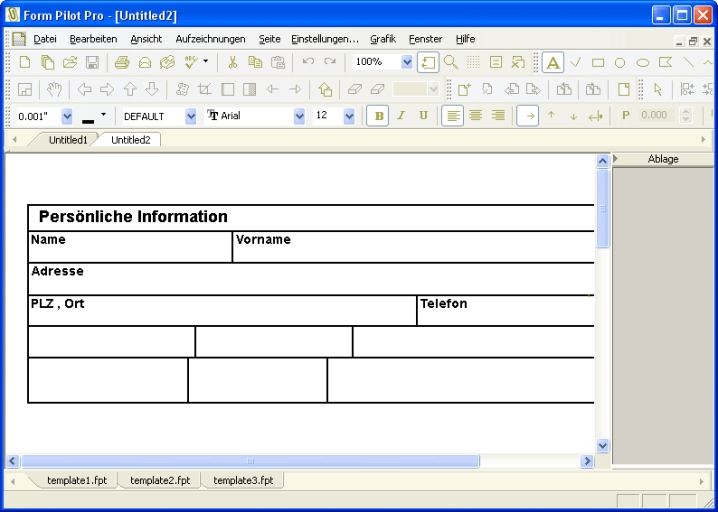Click the New document icon
The height and width of the screenshot is (512, 718).
[24, 62]
